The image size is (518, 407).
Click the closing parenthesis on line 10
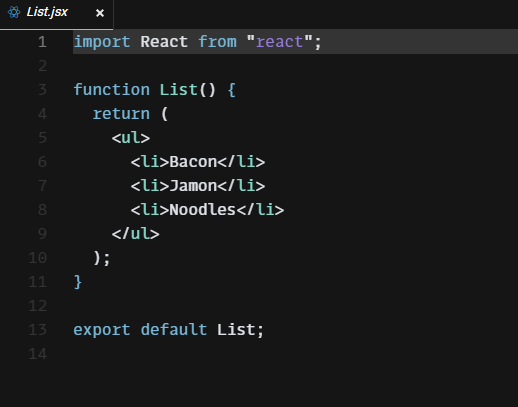[x=97, y=258]
